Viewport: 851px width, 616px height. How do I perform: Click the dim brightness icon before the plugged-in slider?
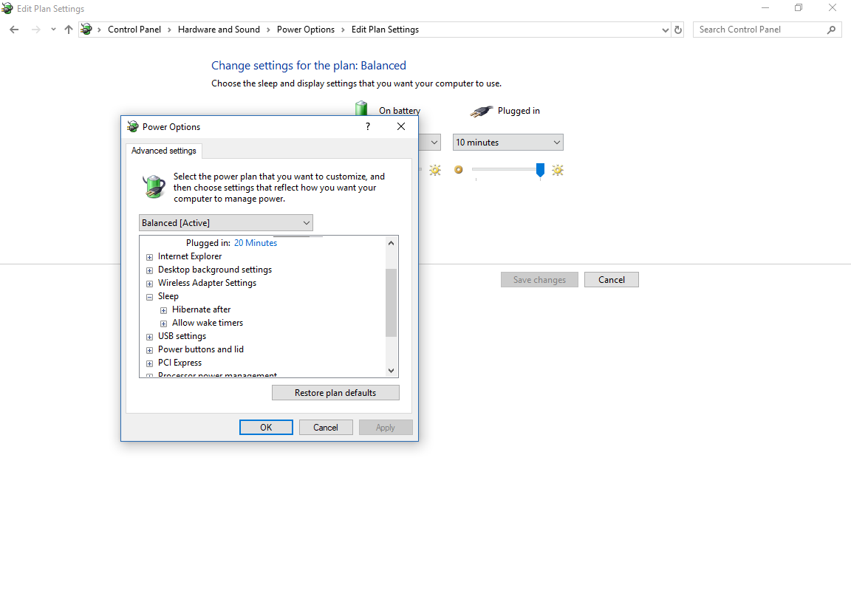[x=459, y=170]
